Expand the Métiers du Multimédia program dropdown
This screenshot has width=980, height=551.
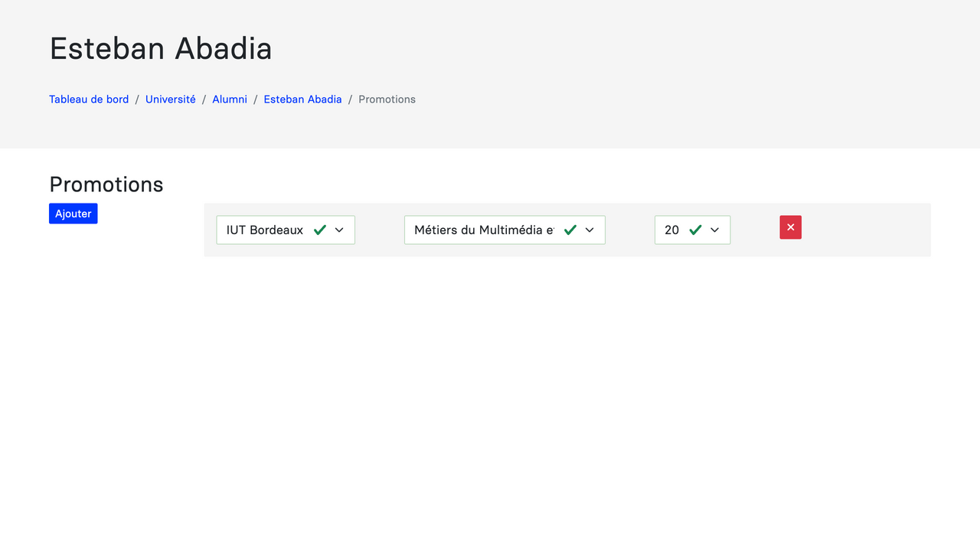(504, 230)
